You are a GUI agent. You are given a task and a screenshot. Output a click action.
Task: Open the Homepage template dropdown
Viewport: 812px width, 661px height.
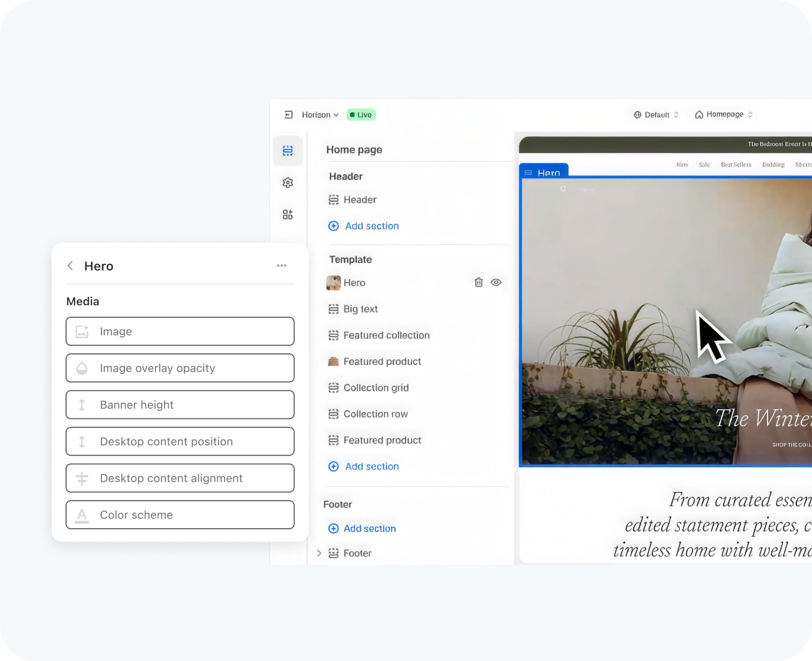[x=724, y=115]
